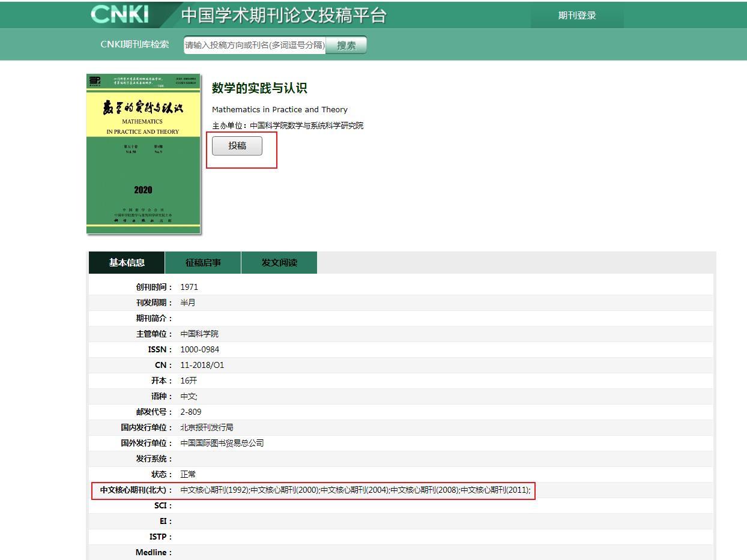
Task: Click the EI field label
Action: (165, 521)
